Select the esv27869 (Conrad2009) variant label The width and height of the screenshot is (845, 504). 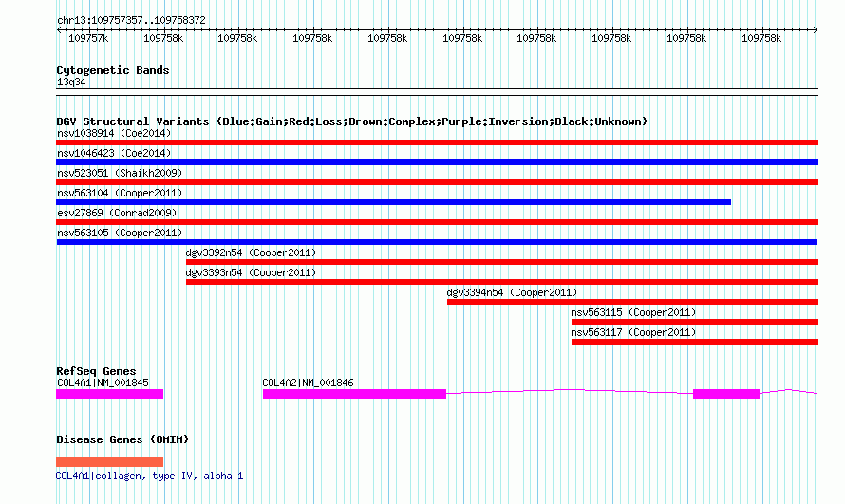(x=117, y=213)
